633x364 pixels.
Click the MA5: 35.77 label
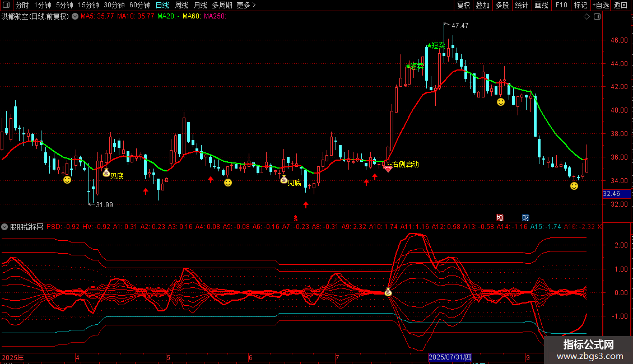tap(97, 16)
